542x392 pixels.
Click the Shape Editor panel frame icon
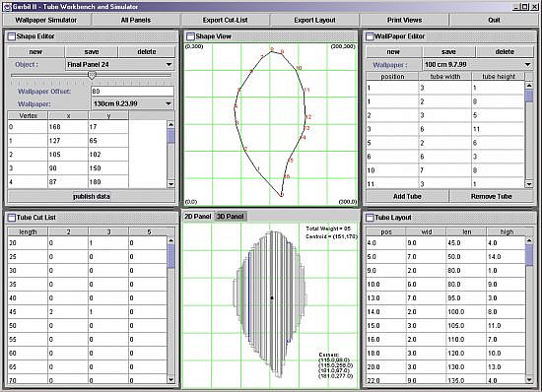[12, 36]
